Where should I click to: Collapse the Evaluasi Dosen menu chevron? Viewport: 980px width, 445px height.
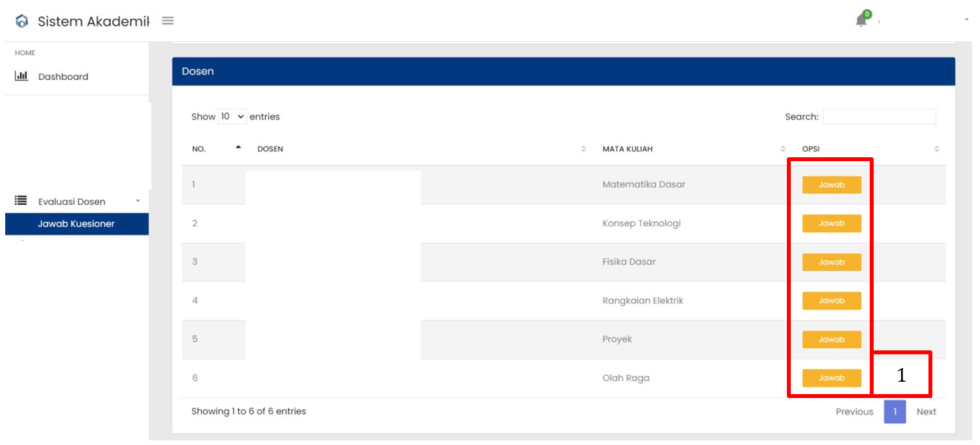pos(138,201)
